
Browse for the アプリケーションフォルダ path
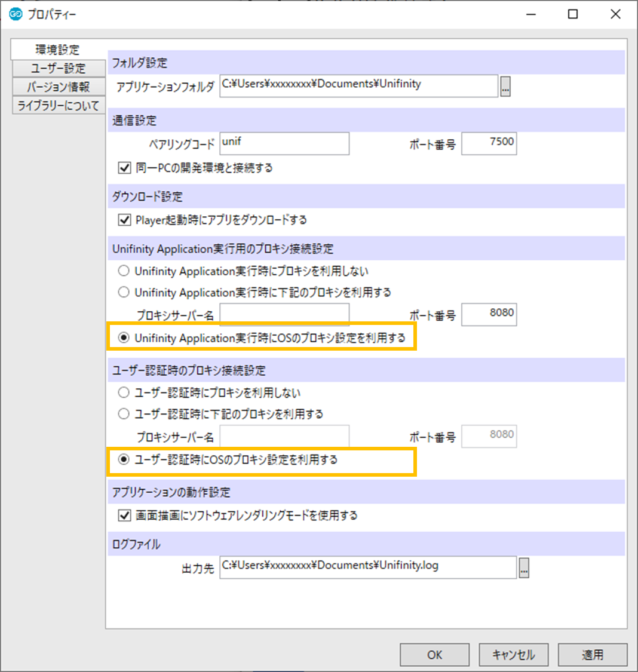tap(505, 87)
